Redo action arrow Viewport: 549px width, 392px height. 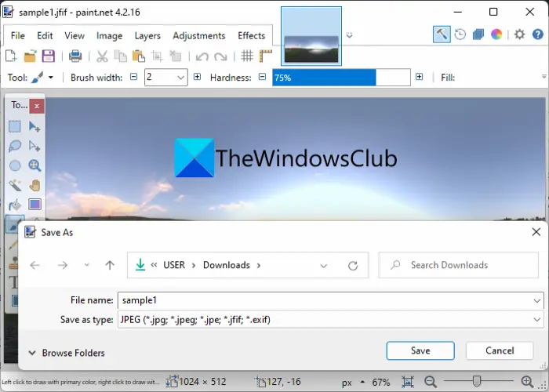point(220,56)
